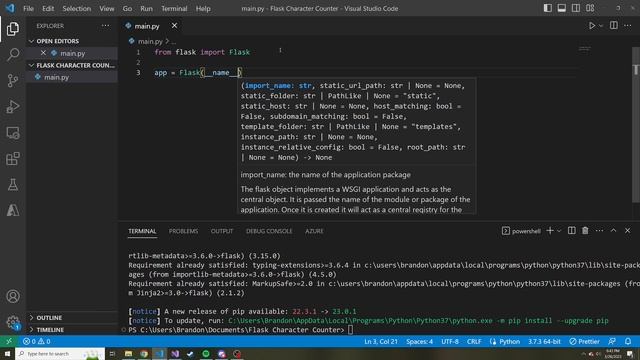Open the Run menu
Viewport: 640px width, 360px height.
[146, 9]
